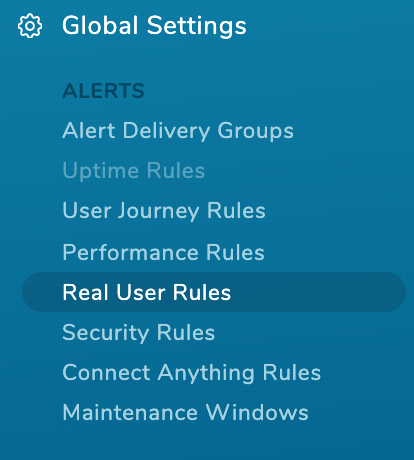Open Alert Delivery Groups
Viewport: 414px width, 460px height.
(178, 131)
